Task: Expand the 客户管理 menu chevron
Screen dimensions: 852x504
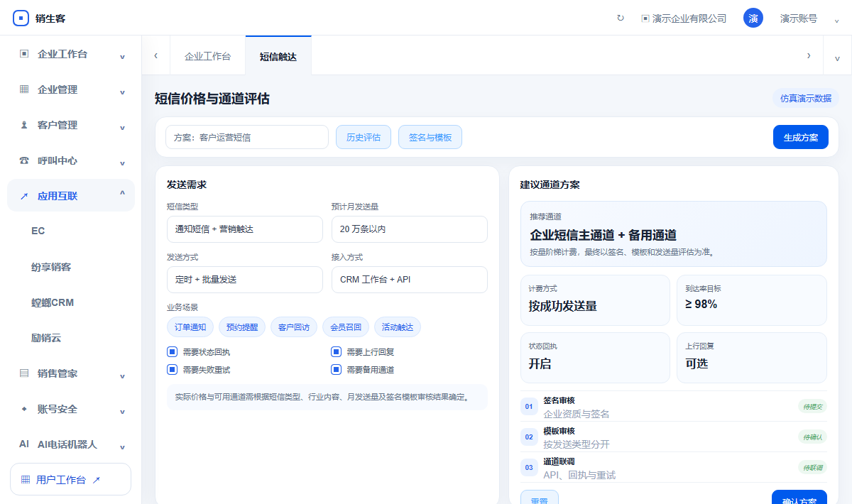Action: [x=122, y=127]
